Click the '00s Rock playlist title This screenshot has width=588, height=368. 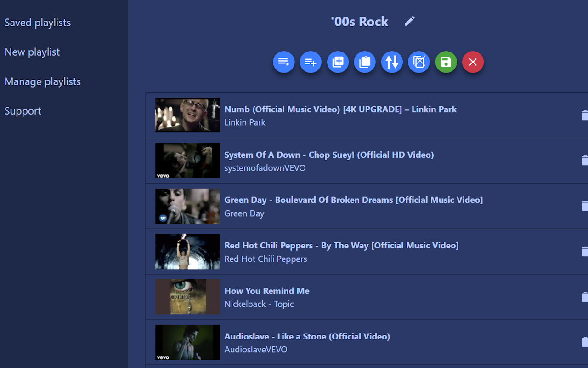click(x=360, y=22)
